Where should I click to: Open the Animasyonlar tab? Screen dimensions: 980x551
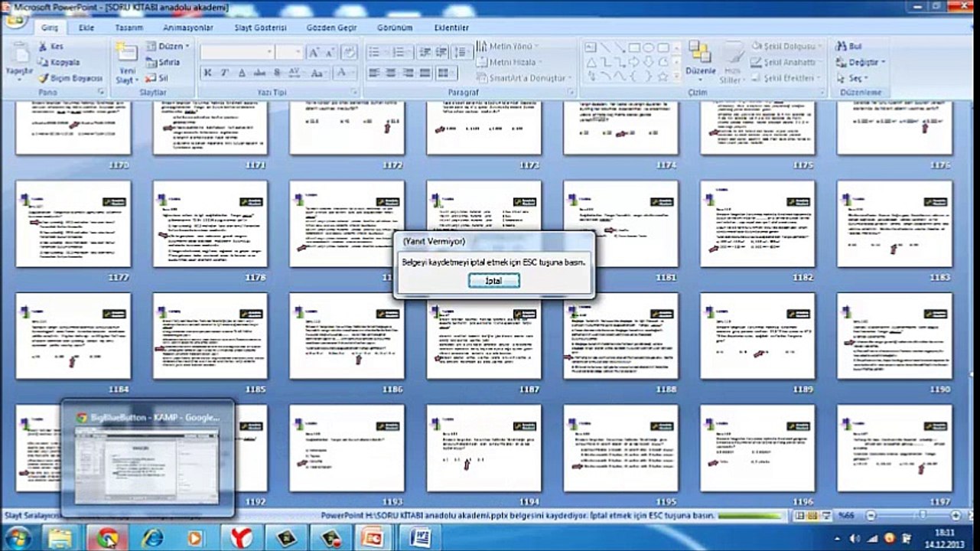(188, 27)
